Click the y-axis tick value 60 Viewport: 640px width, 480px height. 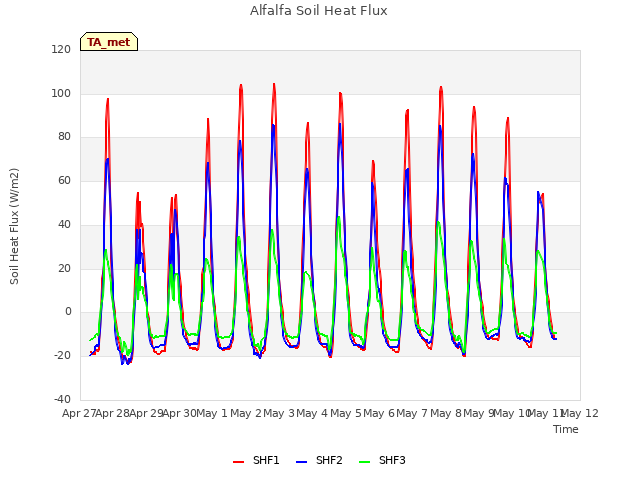[x=64, y=180]
